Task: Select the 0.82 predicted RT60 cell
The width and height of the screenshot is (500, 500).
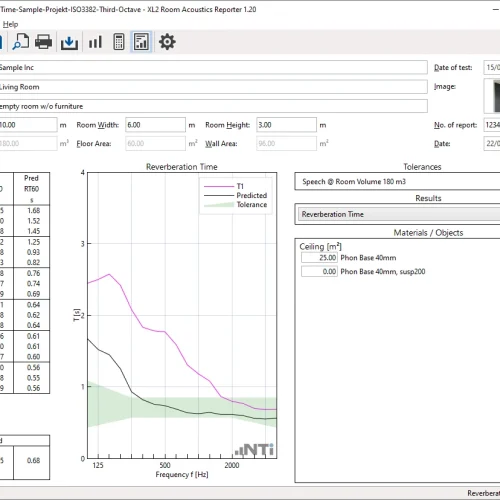Action: pyautogui.click(x=33, y=263)
